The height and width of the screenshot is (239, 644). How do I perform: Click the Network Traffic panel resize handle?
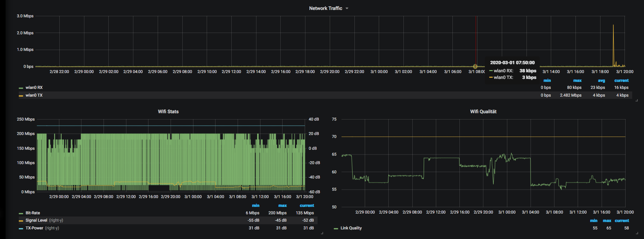coord(636,100)
